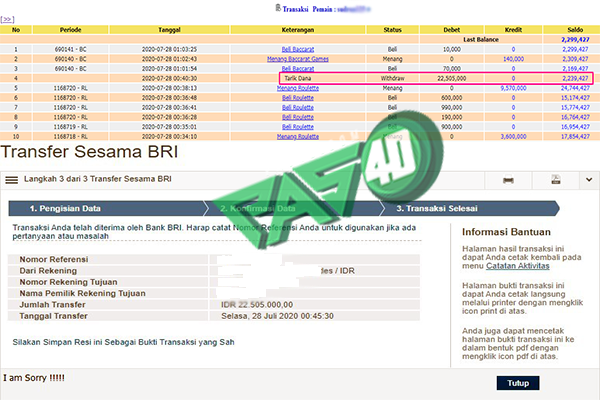
Task: Open the Catatan Aktivitas link
Action: click(x=518, y=266)
